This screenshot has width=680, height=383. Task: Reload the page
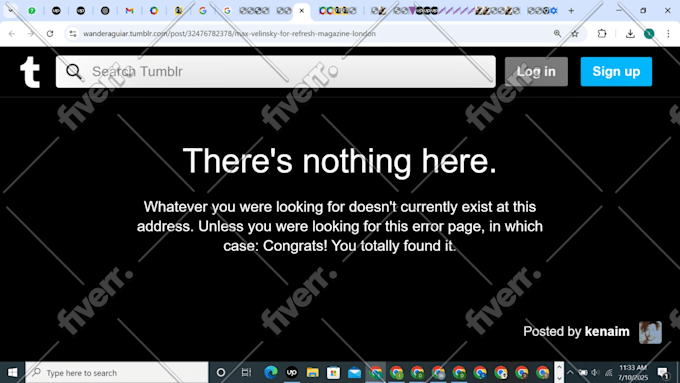(x=50, y=33)
